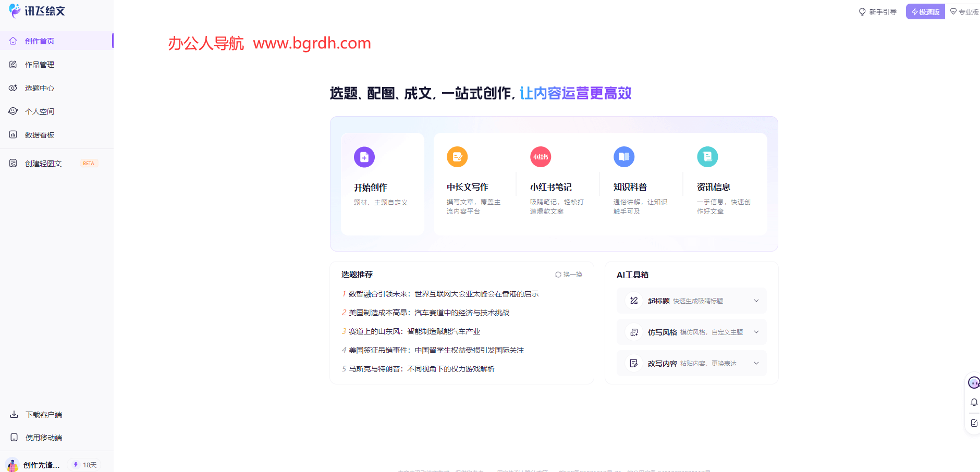Expand the 起标题 tool panel
Image resolution: width=980 pixels, height=472 pixels.
coord(756,301)
